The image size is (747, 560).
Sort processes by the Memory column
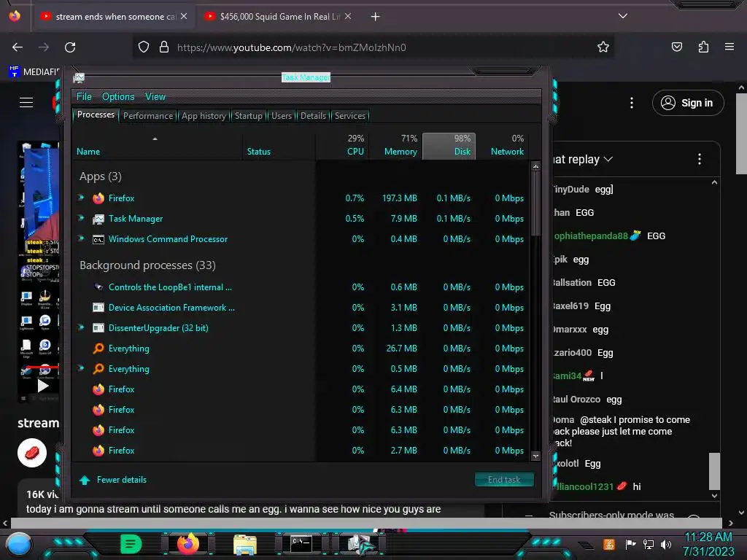coord(395,146)
